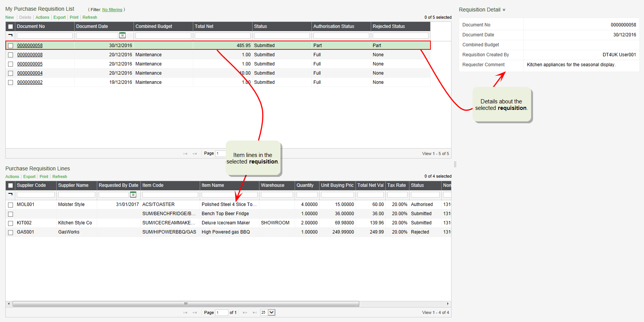Image resolution: width=644 pixels, height=322 pixels.
Task: Open the Document Date calendar picker
Action: point(122,35)
